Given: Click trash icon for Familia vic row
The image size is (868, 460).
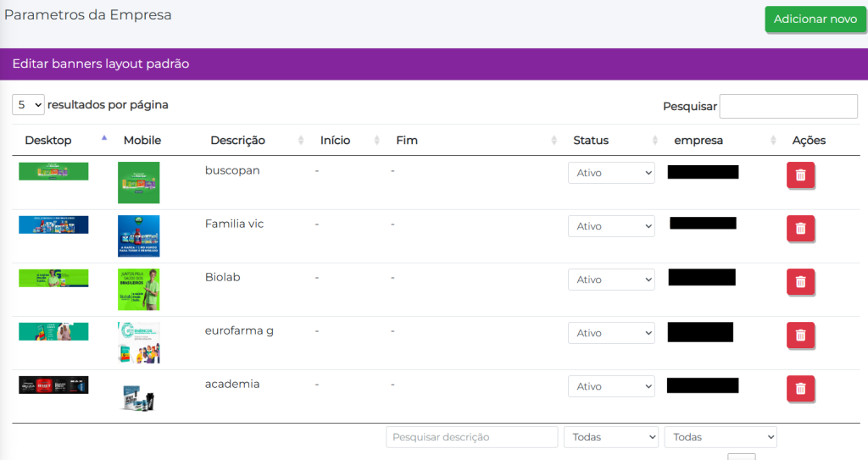Looking at the screenshot, I should (800, 228).
